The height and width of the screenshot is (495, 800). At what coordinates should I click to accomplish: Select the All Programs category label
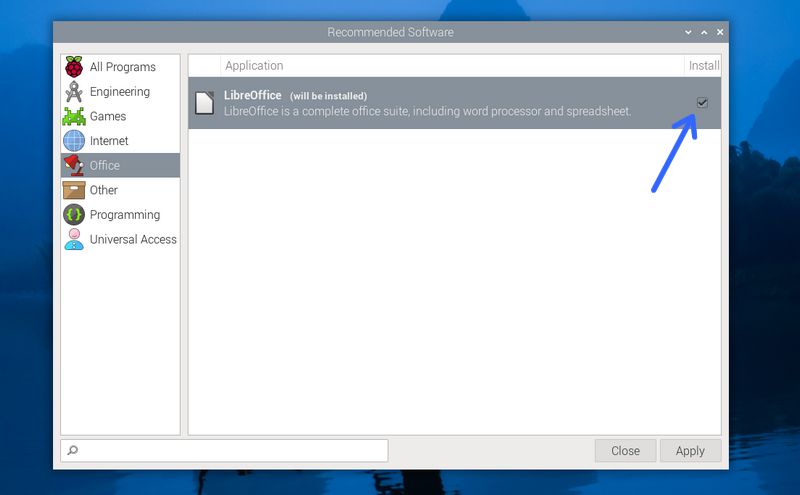[x=122, y=67]
